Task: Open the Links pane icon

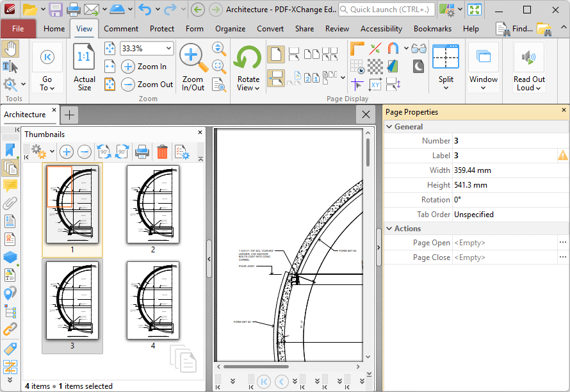Action: 10,329
